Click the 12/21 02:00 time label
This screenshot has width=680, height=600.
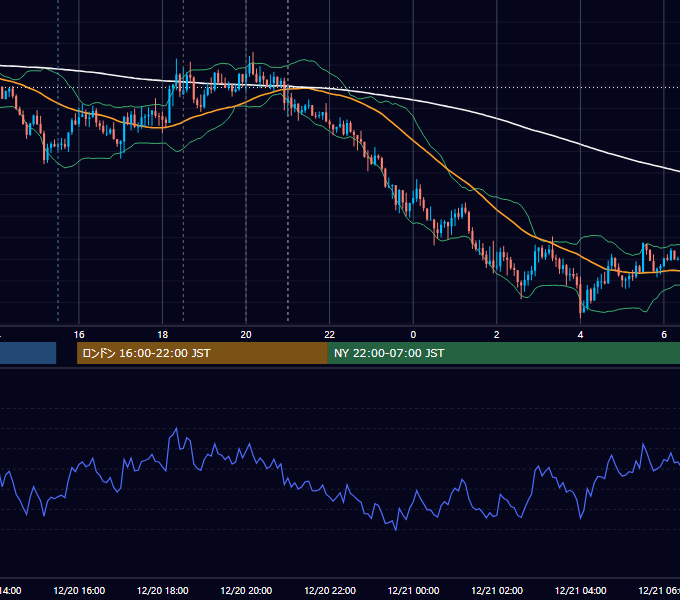tap(497, 590)
